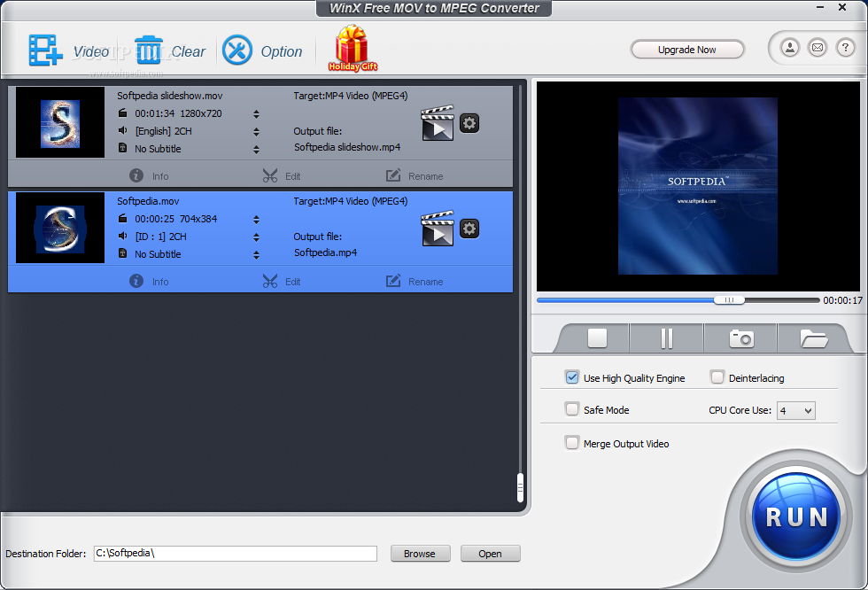Toggle Use High Quality Engine checkbox

(572, 377)
